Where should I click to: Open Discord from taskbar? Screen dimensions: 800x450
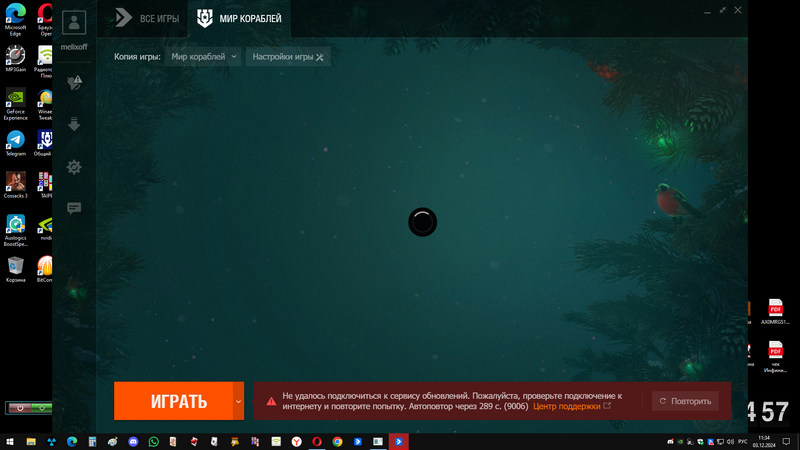pos(133,442)
